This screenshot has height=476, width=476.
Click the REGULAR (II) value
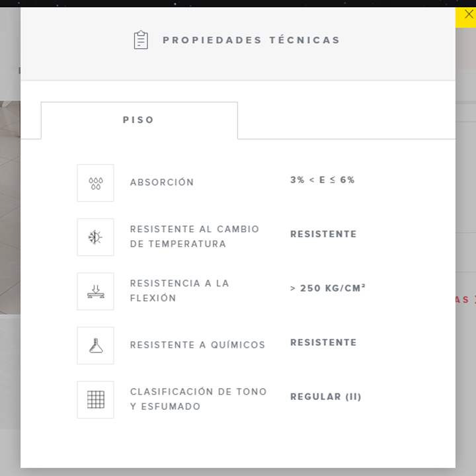click(326, 397)
